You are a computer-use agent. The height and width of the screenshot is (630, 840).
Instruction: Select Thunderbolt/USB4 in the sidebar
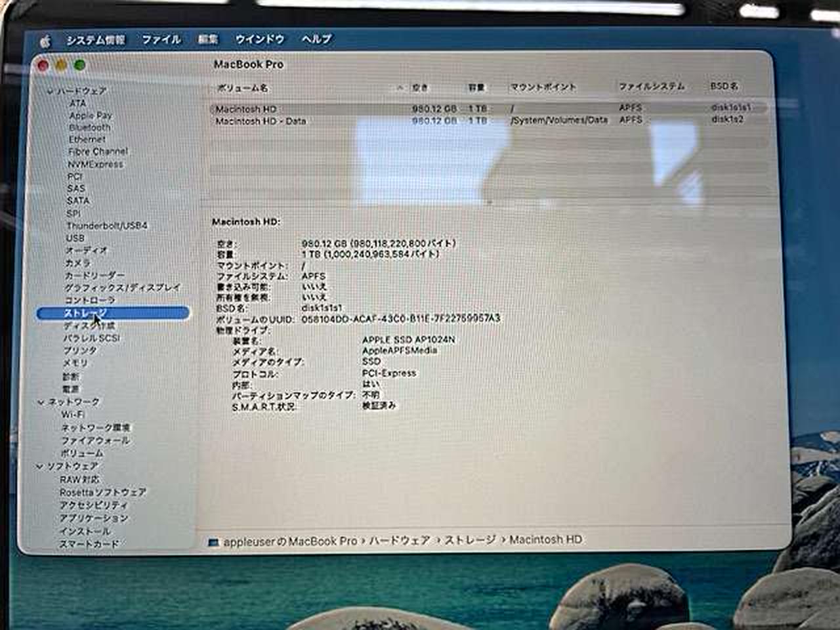(x=106, y=226)
